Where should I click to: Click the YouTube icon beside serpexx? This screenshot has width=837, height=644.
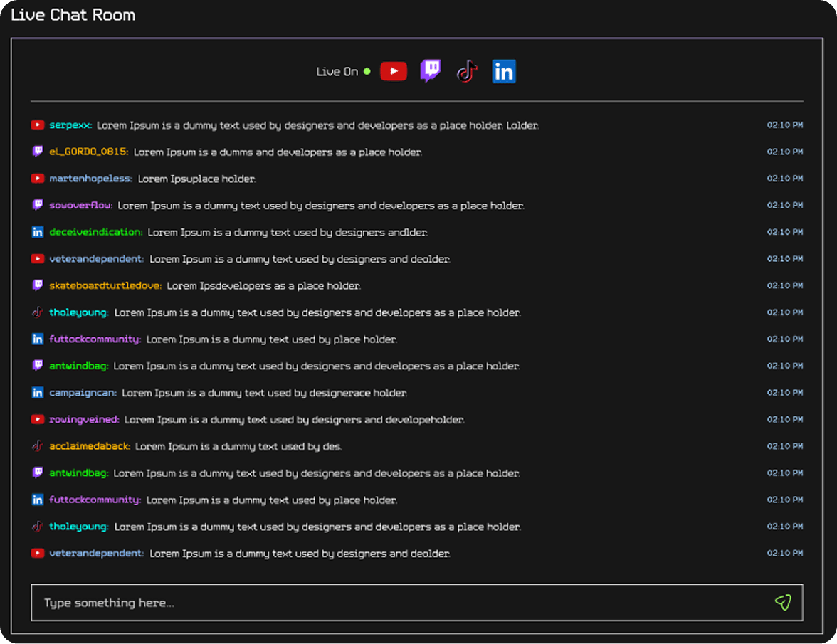(x=38, y=125)
